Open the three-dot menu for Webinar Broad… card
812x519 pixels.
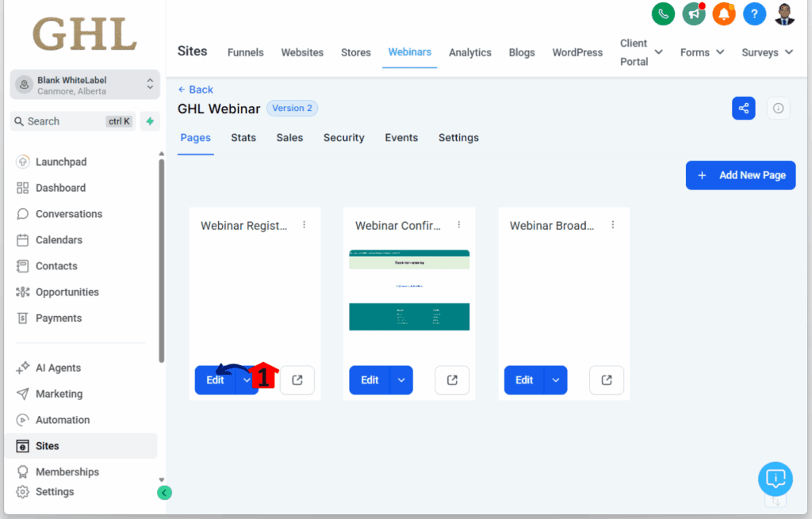click(613, 224)
